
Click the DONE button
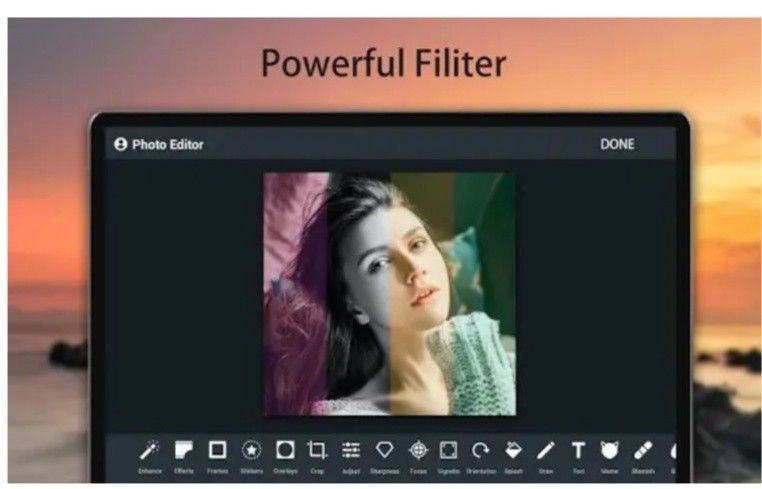coord(617,144)
